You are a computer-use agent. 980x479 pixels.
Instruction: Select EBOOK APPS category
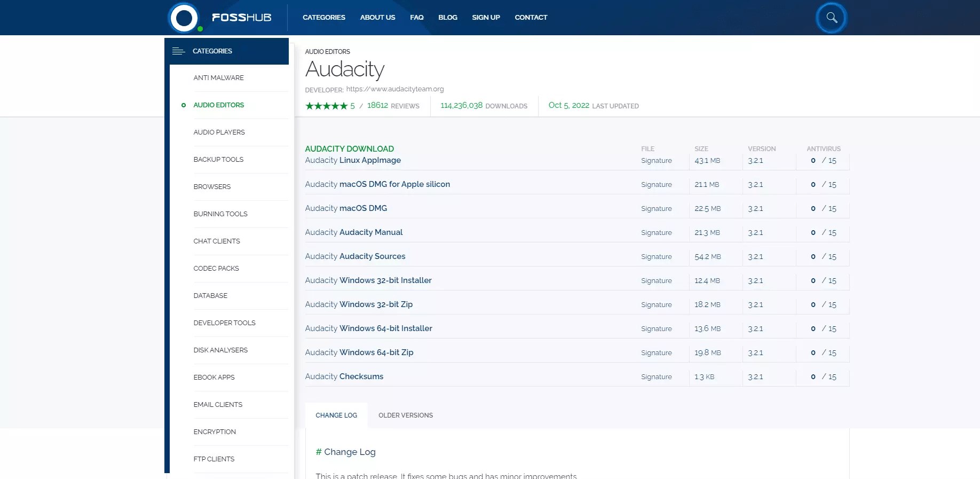(214, 377)
